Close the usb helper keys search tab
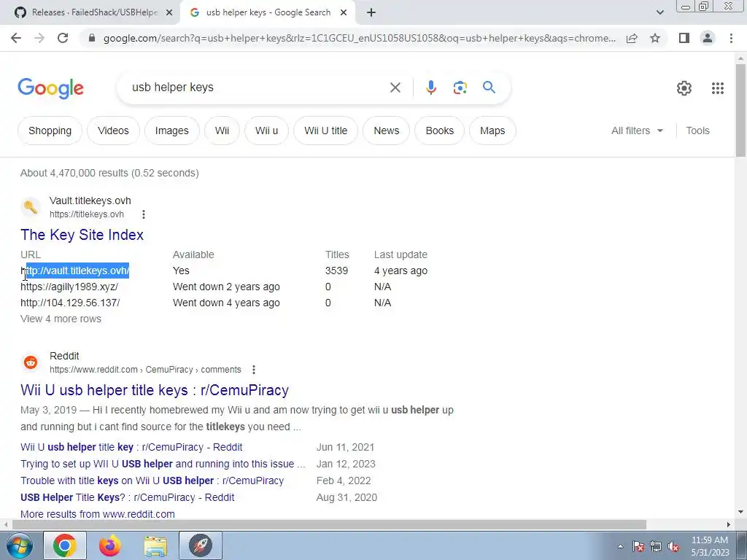Viewport: 747px width, 560px height. click(344, 13)
